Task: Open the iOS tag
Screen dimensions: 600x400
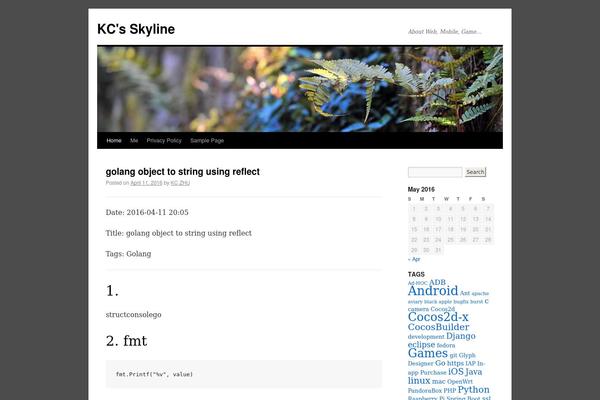Action: click(x=455, y=371)
